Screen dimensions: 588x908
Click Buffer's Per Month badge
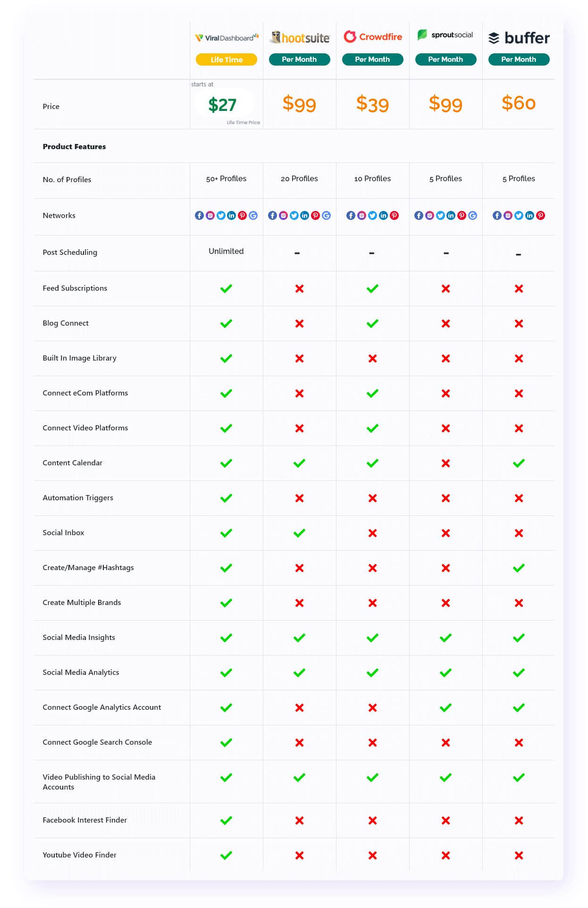pyautogui.click(x=519, y=59)
